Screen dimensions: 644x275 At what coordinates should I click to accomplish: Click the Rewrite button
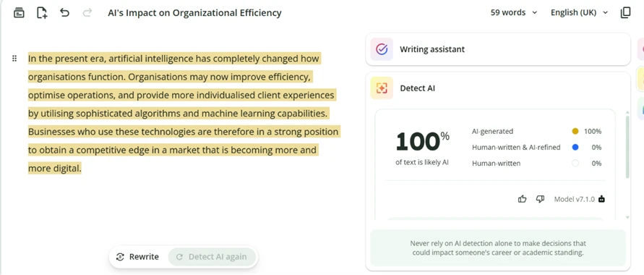click(137, 257)
